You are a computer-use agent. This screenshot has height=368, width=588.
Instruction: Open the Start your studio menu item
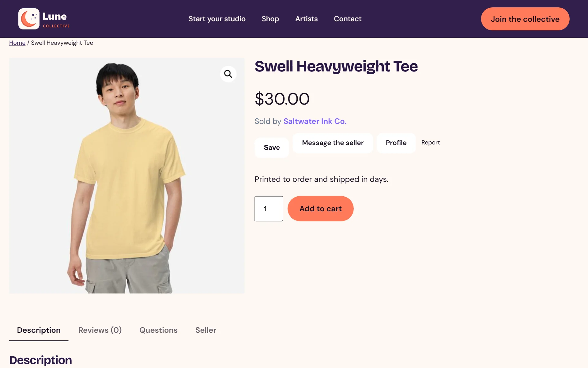[217, 19]
